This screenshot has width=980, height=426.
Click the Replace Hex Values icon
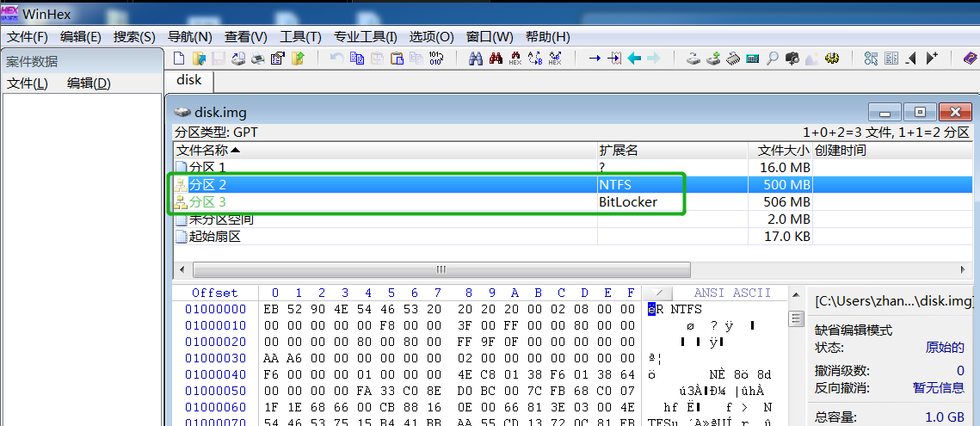pyautogui.click(x=555, y=59)
